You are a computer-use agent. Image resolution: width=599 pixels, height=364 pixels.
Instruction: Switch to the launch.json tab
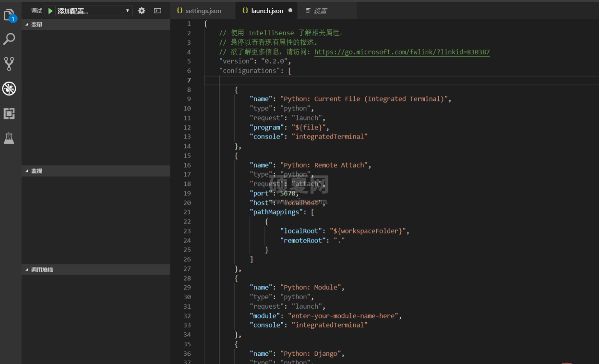tap(266, 11)
